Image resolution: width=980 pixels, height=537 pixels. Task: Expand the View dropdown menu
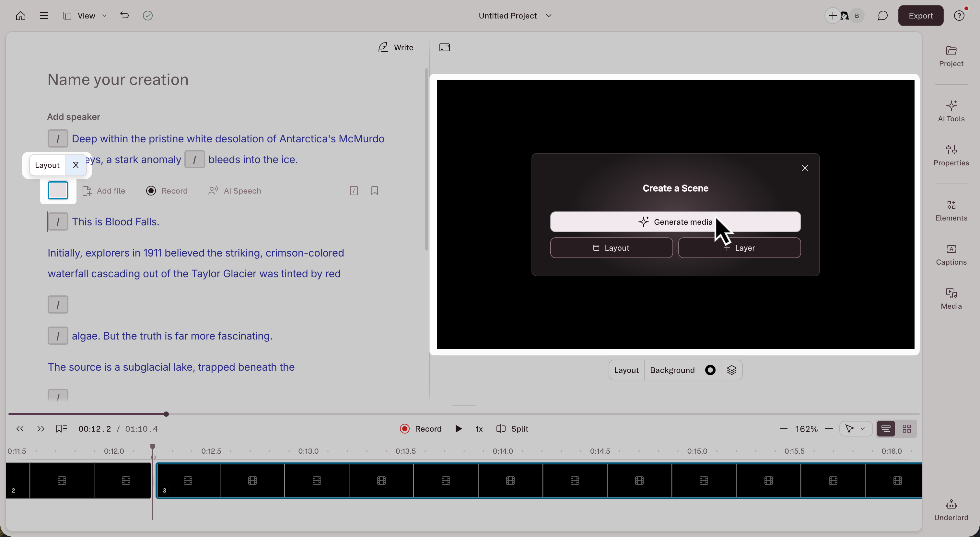(x=85, y=16)
